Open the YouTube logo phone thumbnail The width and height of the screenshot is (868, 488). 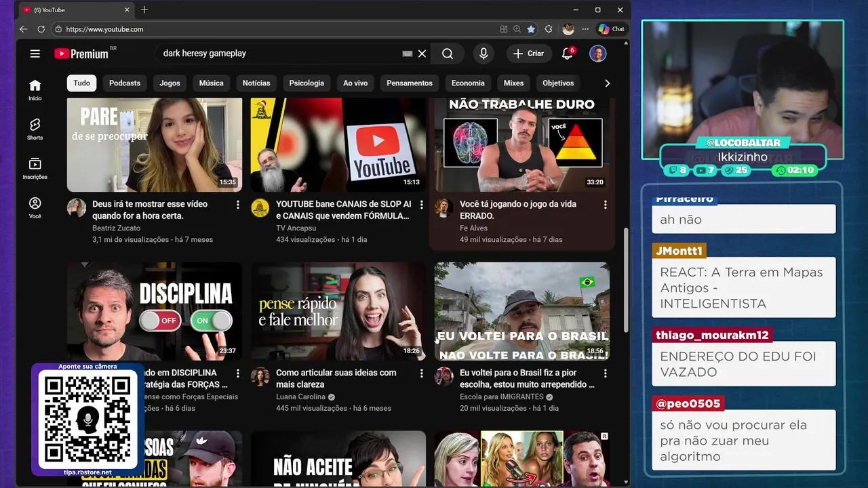click(338, 144)
